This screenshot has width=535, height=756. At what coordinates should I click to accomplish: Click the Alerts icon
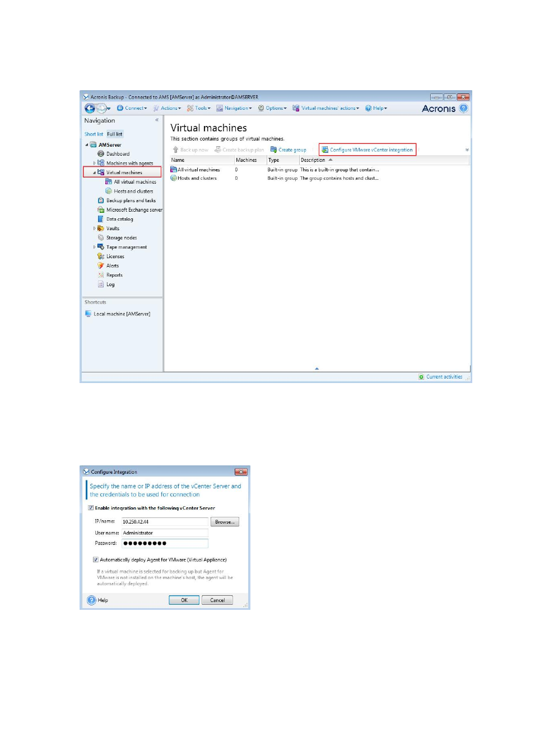[x=101, y=265]
